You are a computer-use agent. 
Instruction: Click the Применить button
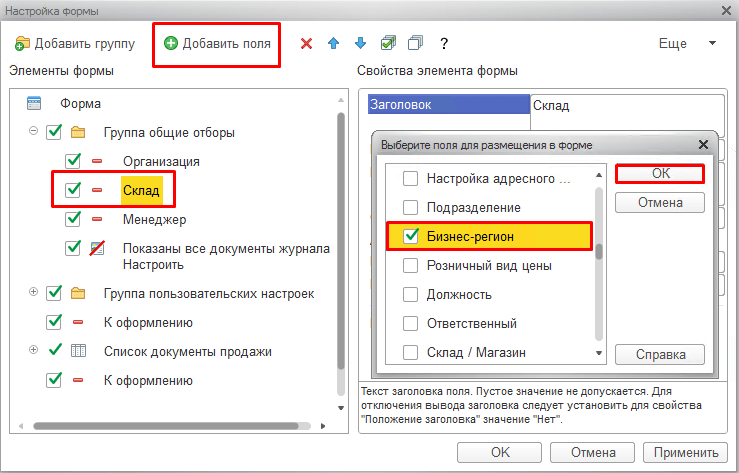click(686, 452)
